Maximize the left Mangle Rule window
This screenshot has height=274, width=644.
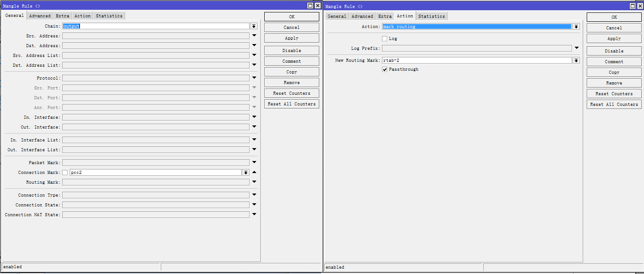click(310, 6)
